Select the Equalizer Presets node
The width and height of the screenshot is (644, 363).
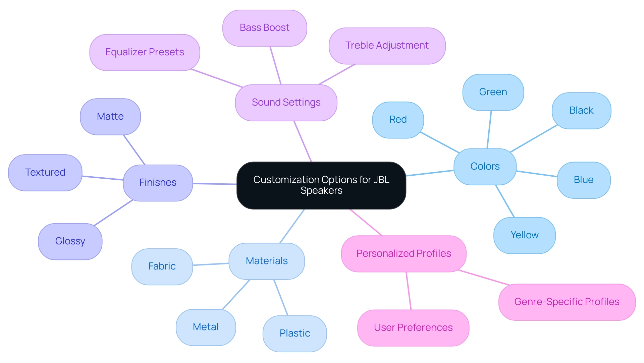pyautogui.click(x=136, y=57)
